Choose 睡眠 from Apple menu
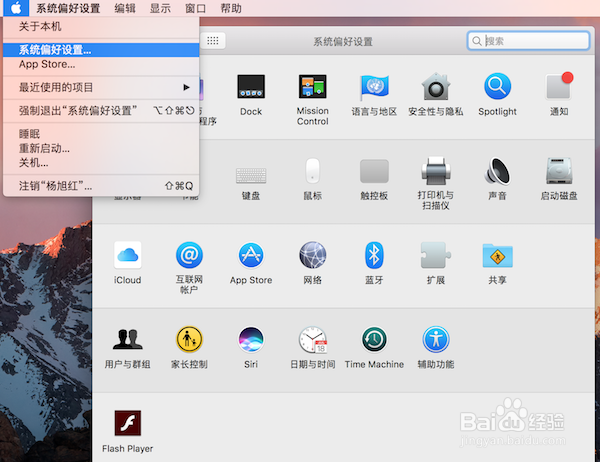The width and height of the screenshot is (600, 462). pos(101,134)
